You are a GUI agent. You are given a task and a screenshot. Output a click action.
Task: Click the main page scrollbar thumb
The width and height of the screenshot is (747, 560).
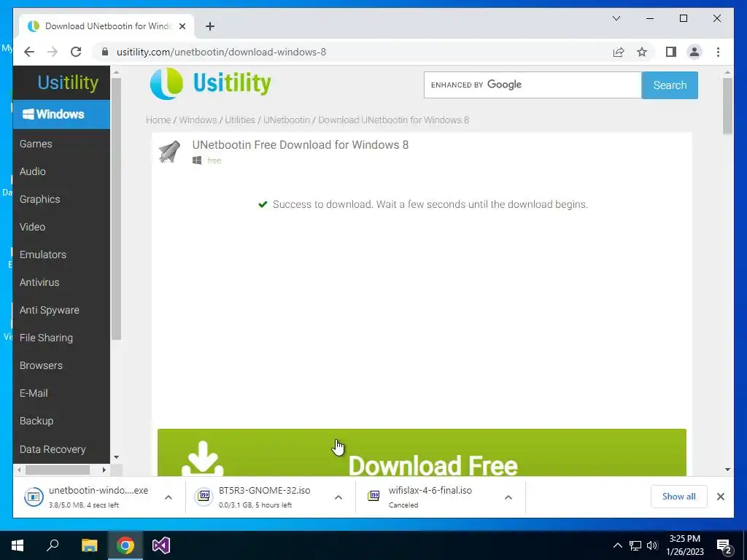click(727, 106)
